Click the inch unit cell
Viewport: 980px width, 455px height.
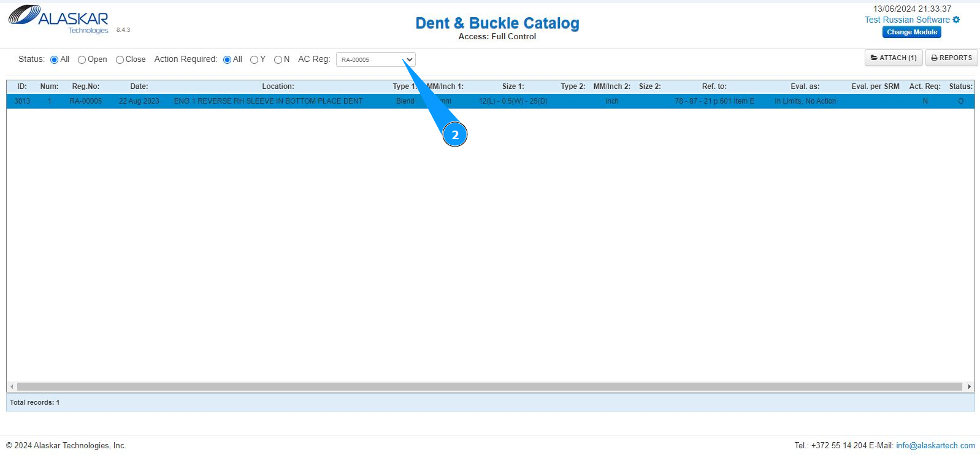coord(612,101)
